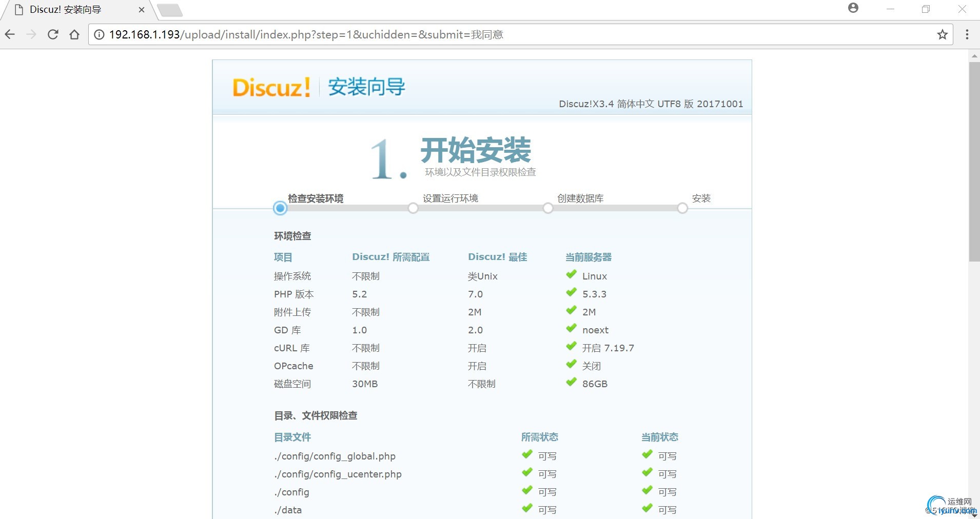This screenshot has width=980, height=519.
Task: Click 所需状态 check for config_global.php
Action: point(527,454)
